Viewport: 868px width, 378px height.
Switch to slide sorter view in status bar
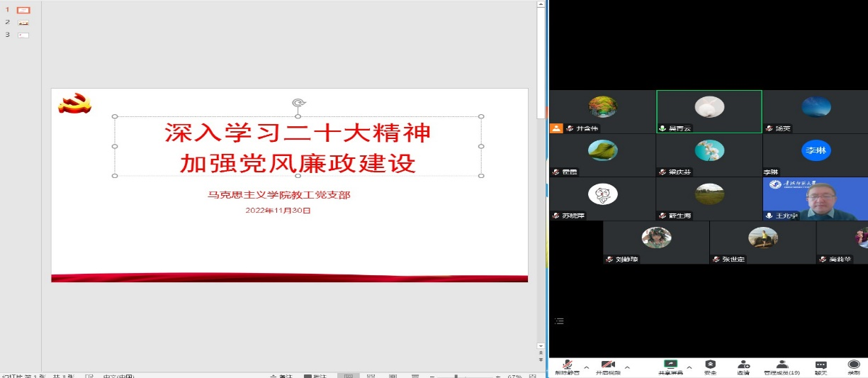coord(370,377)
